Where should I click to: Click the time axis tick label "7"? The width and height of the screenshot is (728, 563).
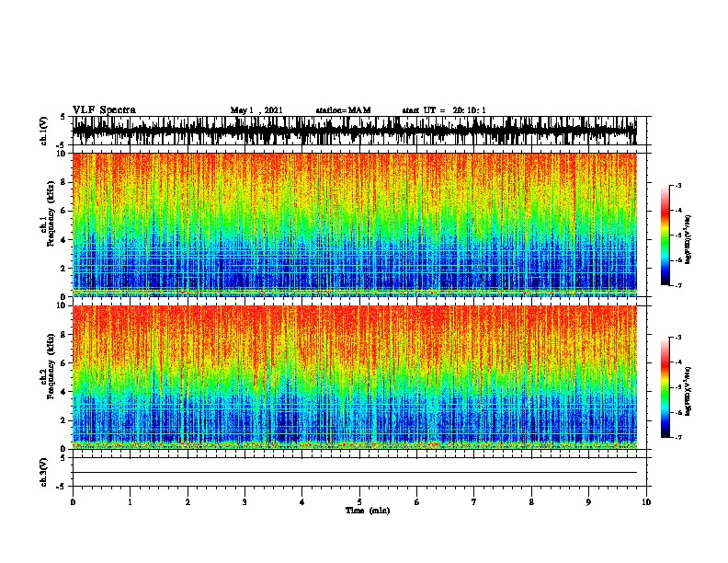[x=474, y=502]
